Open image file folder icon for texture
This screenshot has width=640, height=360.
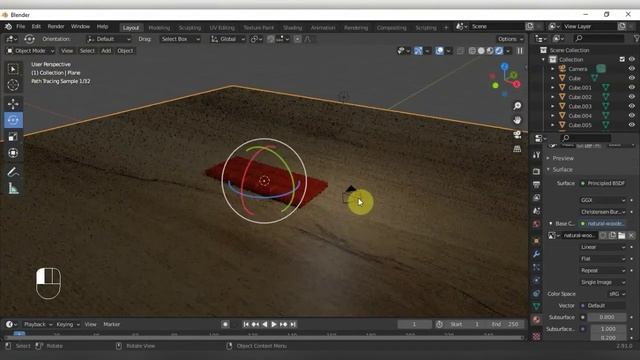point(622,236)
